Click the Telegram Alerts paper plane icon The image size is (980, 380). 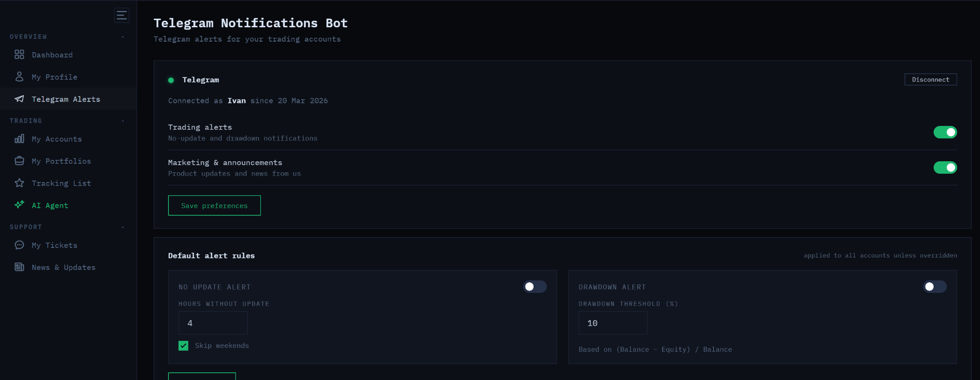tap(19, 99)
